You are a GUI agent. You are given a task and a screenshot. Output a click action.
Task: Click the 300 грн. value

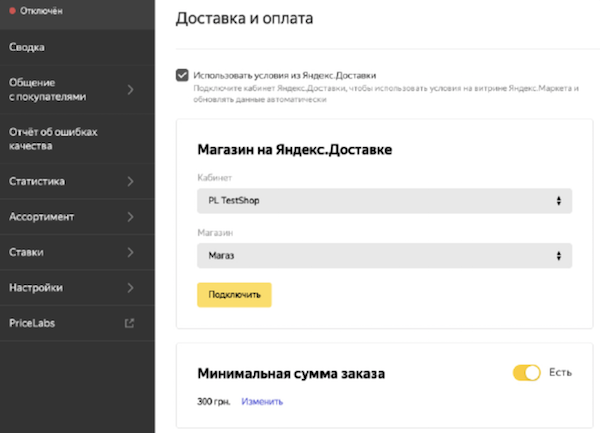214,402
